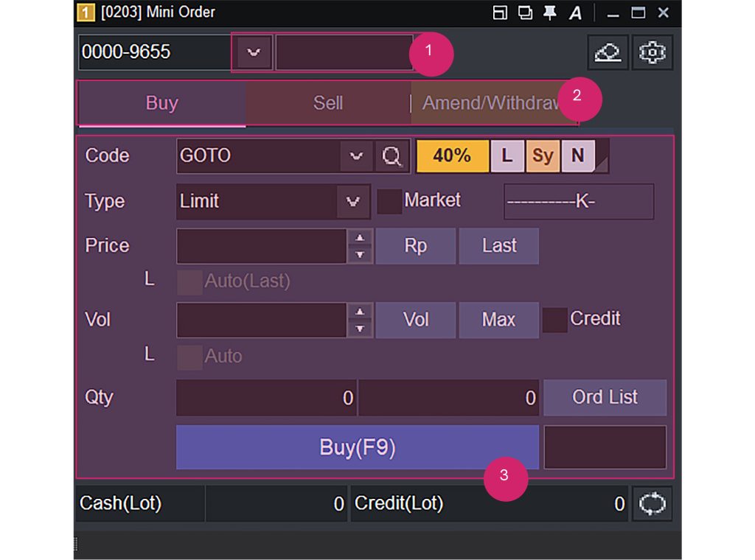The height and width of the screenshot is (560, 755).
Task: Close the Mini Order window
Action: [x=663, y=13]
